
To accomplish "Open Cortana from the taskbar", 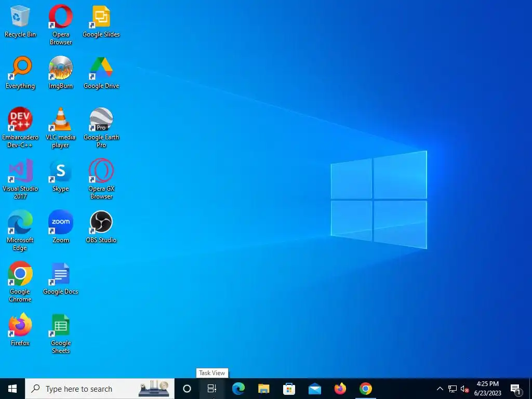I will 187,389.
